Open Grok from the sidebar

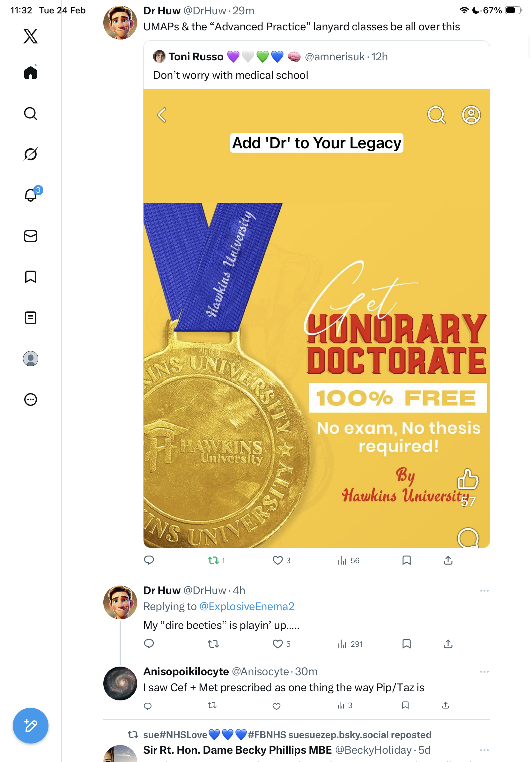click(31, 154)
